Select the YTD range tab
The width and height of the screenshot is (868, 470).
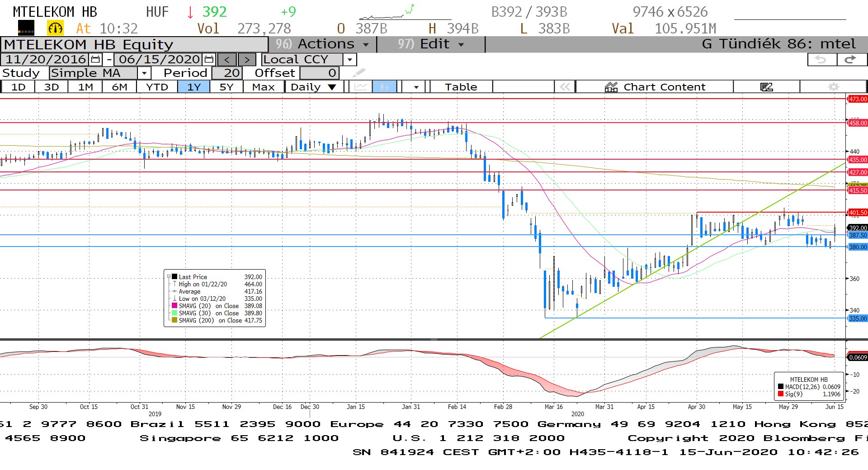pos(157,86)
